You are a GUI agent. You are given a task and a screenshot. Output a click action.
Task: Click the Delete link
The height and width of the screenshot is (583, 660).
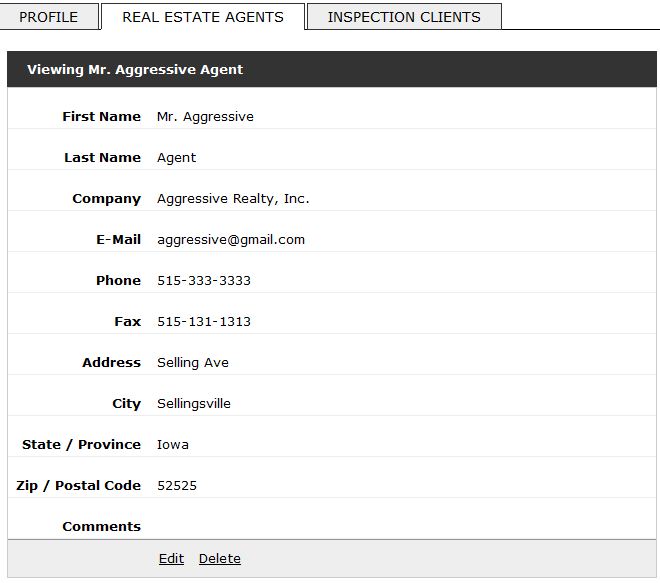click(220, 559)
